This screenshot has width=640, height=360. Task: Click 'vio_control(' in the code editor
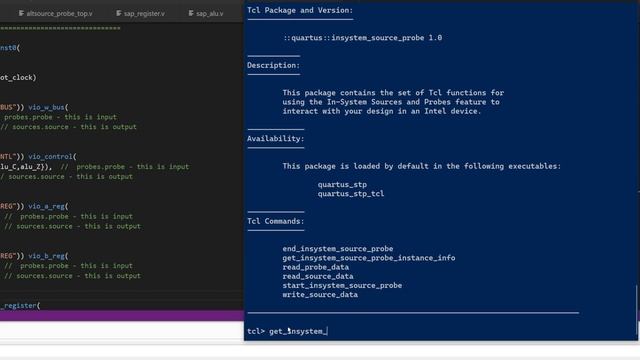pyautogui.click(x=52, y=156)
